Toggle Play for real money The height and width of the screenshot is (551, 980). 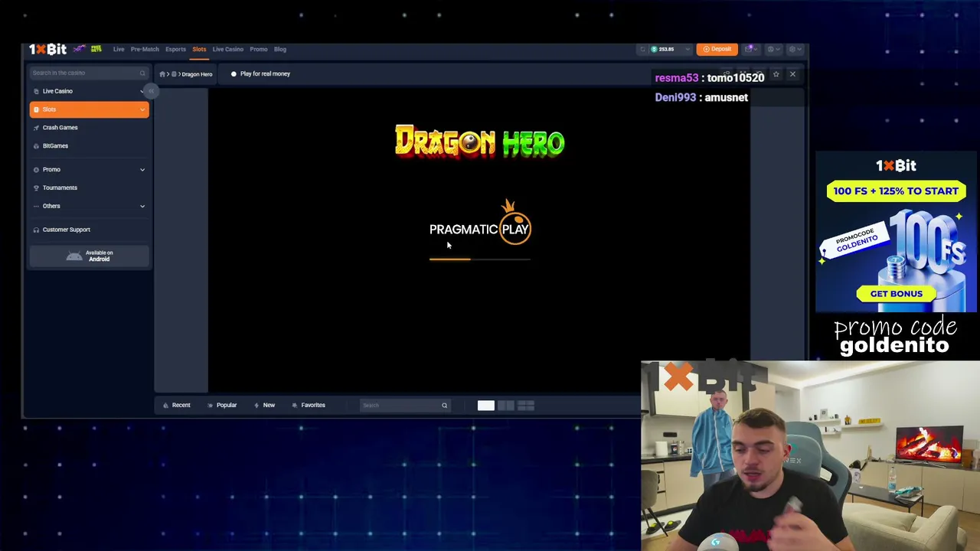coord(260,74)
